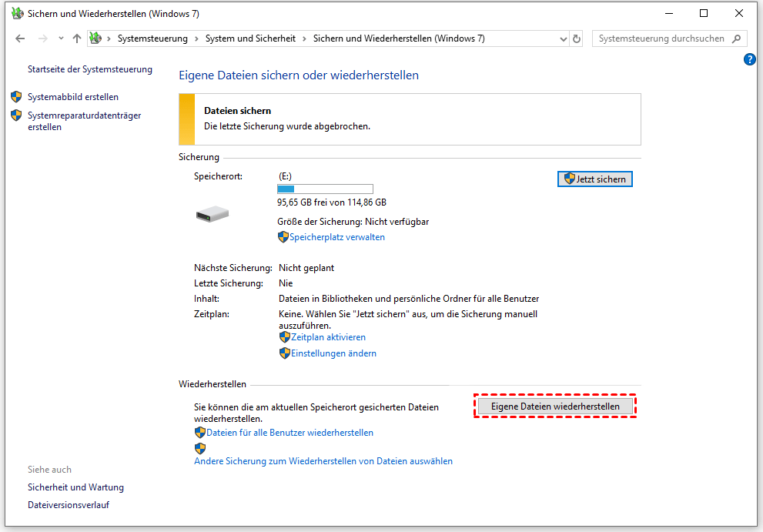Image resolution: width=763 pixels, height=532 pixels.
Task: Click shield icon beside Systemabbild erstellen
Action: pyautogui.click(x=17, y=97)
